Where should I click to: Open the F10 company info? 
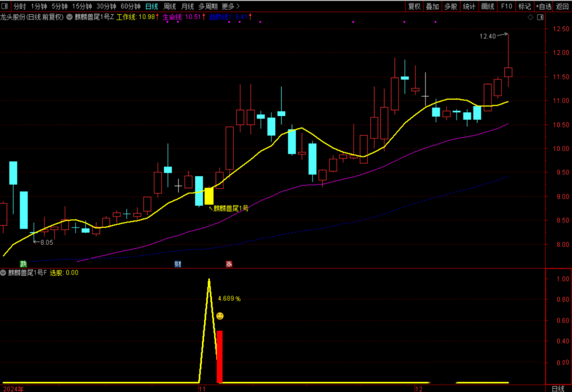(506, 6)
